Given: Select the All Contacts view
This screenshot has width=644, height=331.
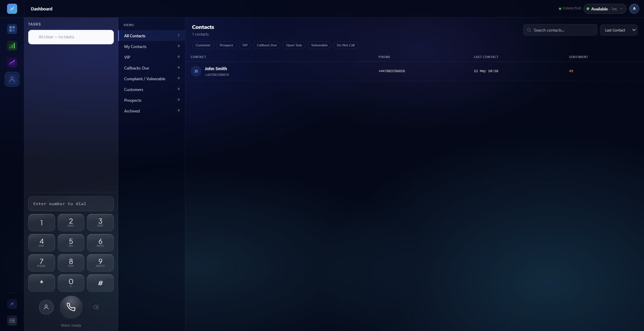Looking at the screenshot, I should [x=151, y=36].
